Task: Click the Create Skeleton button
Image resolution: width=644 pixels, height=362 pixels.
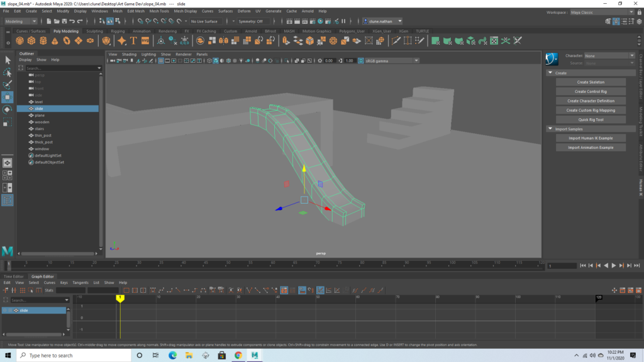Action: [x=591, y=82]
